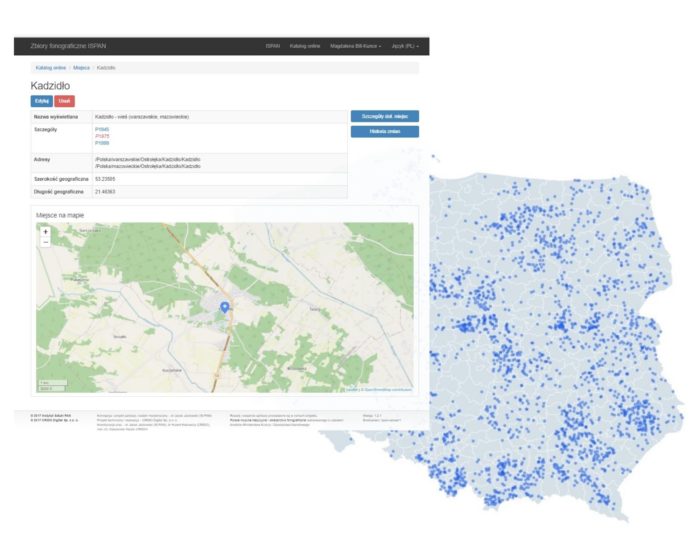Open third details link in Szczegóły row
Image resolution: width=700 pixels, height=560 pixels.
[102, 143]
